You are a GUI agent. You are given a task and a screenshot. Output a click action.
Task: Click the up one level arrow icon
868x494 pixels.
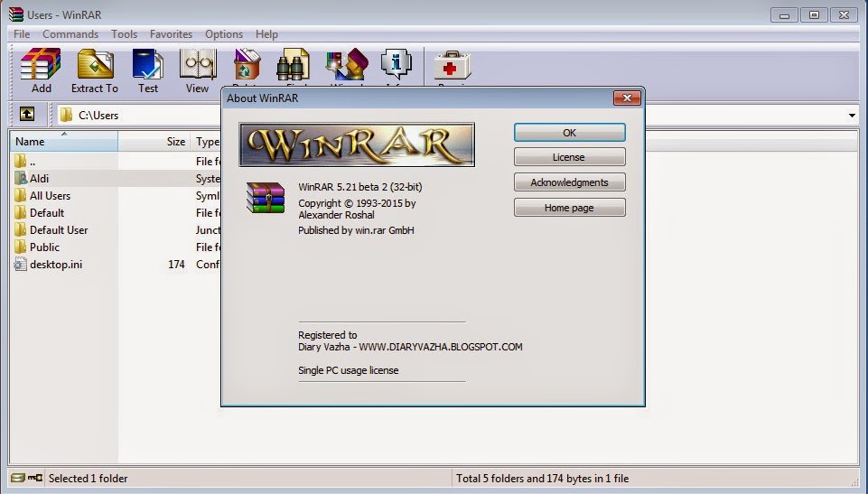[26, 114]
